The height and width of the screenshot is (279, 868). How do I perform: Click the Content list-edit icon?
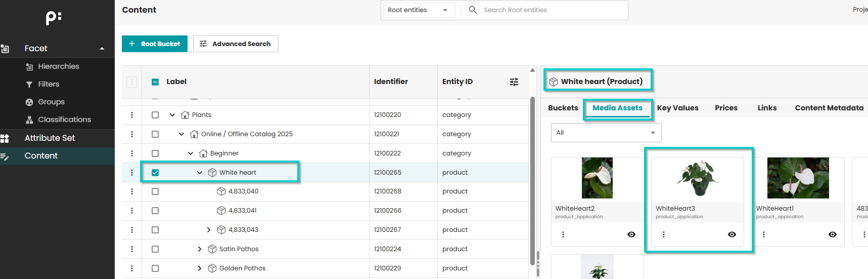pyautogui.click(x=5, y=156)
